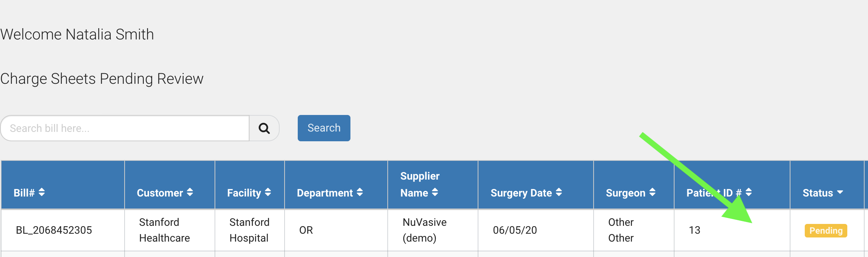Sort table by Customer column header
868x257 pixels.
point(160,193)
